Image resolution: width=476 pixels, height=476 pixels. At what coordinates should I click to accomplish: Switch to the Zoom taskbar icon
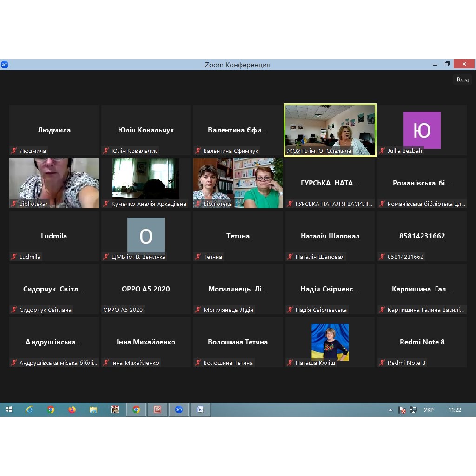pyautogui.click(x=178, y=410)
